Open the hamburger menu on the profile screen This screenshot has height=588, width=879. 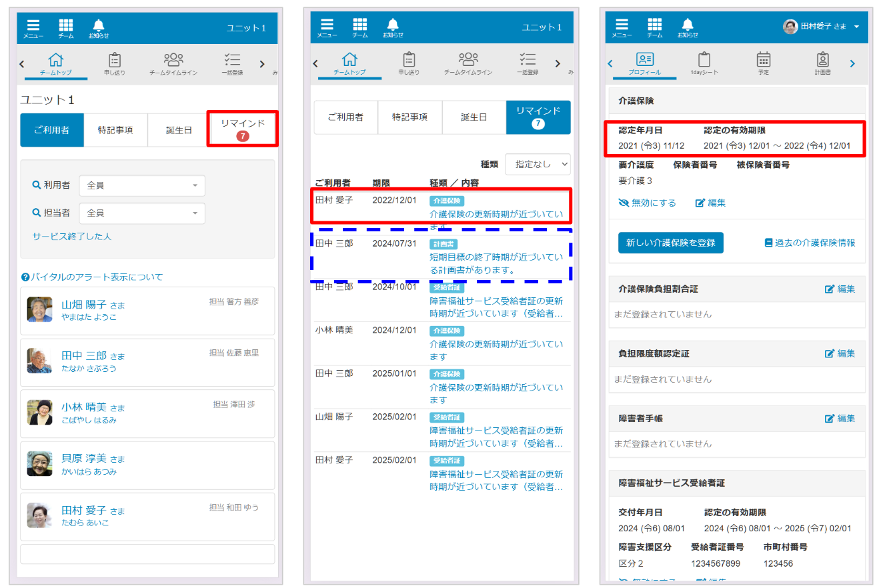[622, 27]
